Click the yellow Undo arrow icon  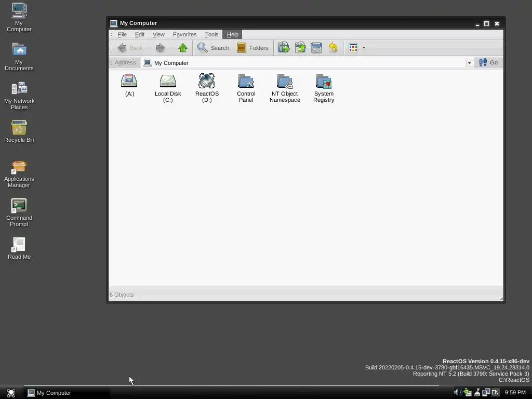(333, 48)
